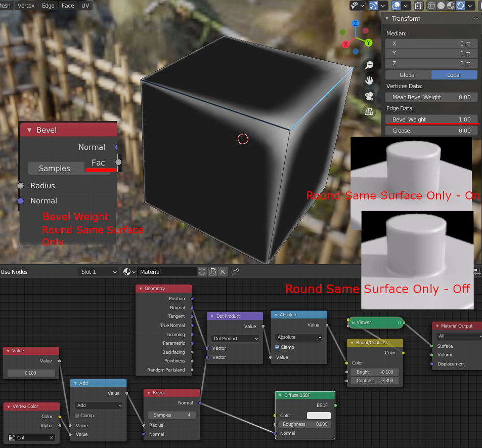Open the Edge menu
482x448 pixels.
pyautogui.click(x=48, y=6)
